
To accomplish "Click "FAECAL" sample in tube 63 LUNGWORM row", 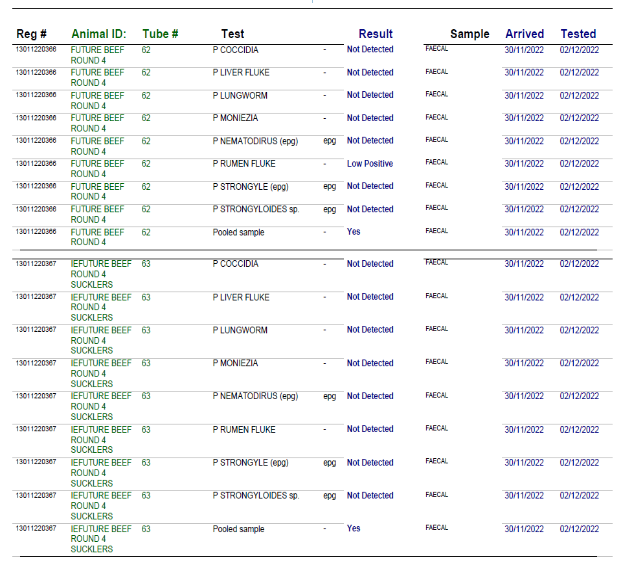I will tap(437, 329).
